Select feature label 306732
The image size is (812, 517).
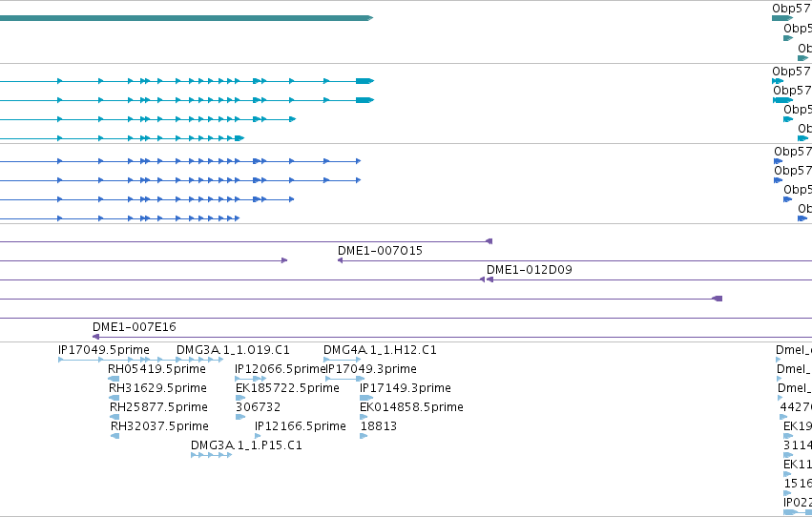click(x=258, y=407)
